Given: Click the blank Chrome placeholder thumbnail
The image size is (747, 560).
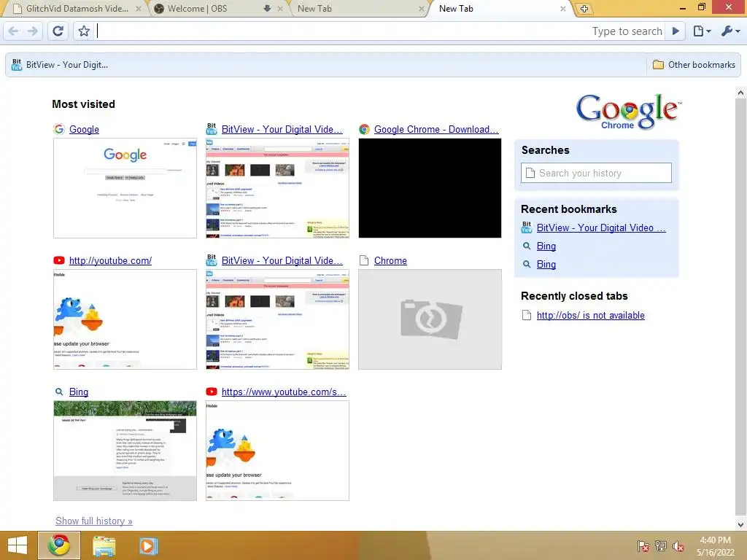Looking at the screenshot, I should (430, 319).
